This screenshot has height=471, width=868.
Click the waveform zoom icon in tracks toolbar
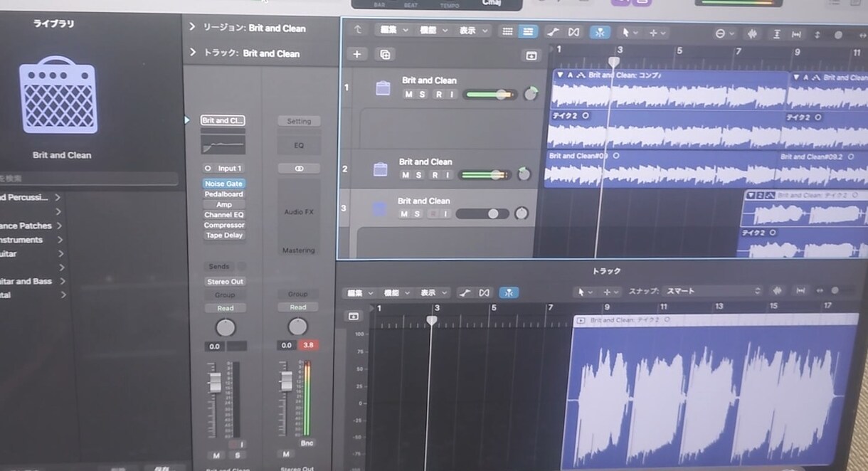(752, 34)
